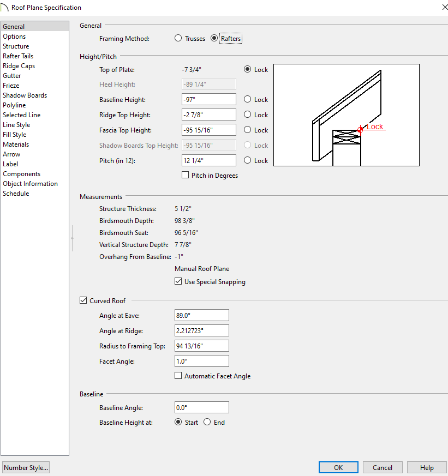Toggle Use Special Snapping checkbox
The image size is (448, 476).
[x=178, y=282]
